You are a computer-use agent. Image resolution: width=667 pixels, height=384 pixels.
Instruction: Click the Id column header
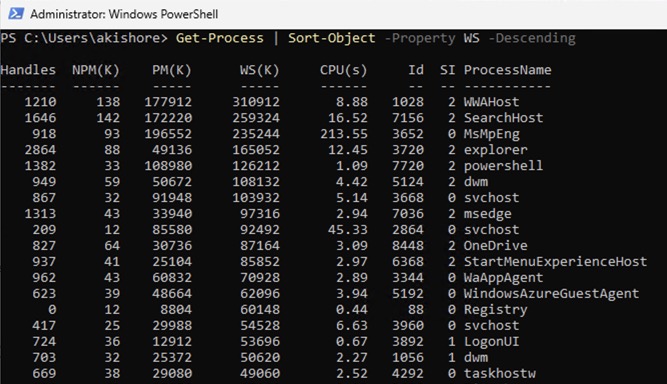pos(416,70)
